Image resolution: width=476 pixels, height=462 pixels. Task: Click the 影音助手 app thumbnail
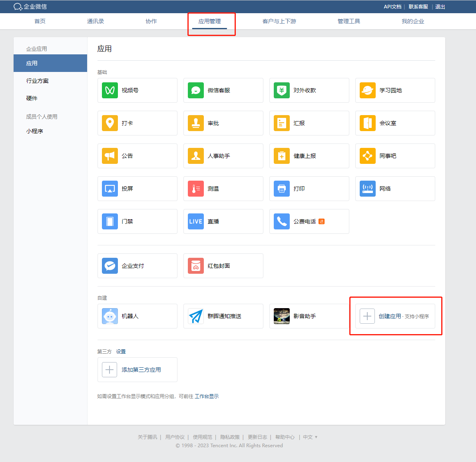point(282,316)
